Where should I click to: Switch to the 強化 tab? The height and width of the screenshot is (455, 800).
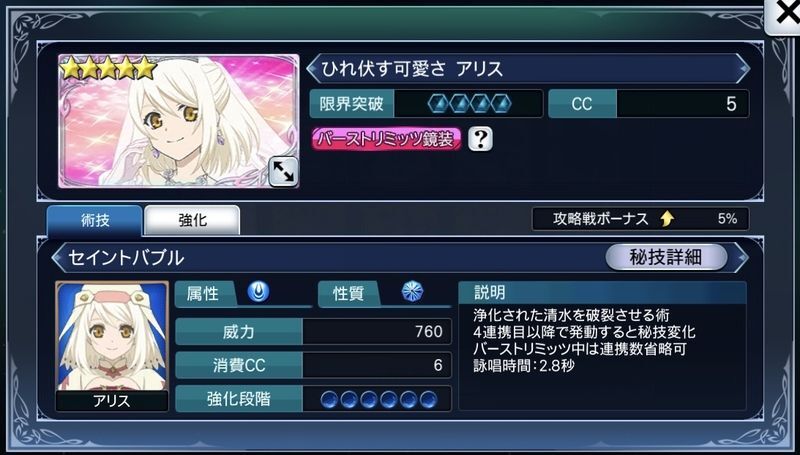[x=192, y=220]
